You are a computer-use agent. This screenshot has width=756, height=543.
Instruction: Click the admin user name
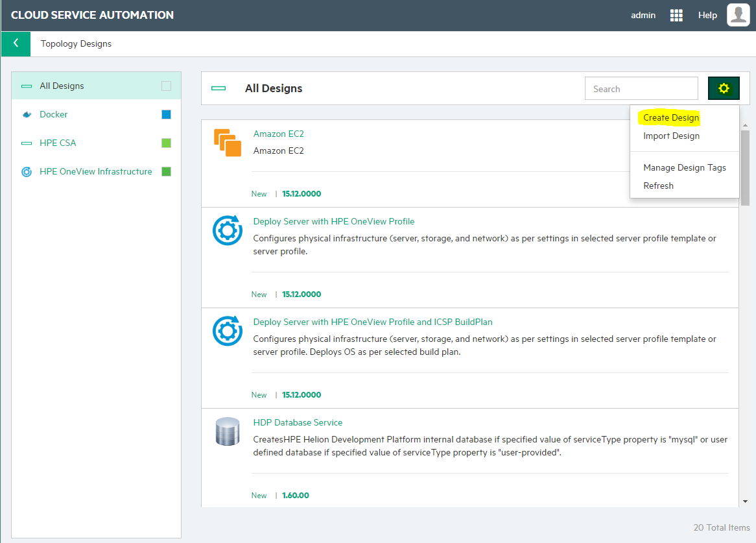(x=643, y=16)
